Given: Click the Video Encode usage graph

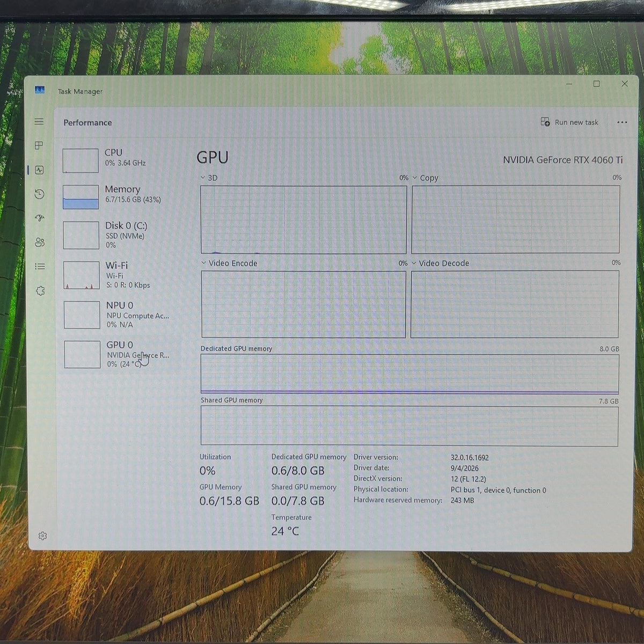Looking at the screenshot, I should point(304,304).
